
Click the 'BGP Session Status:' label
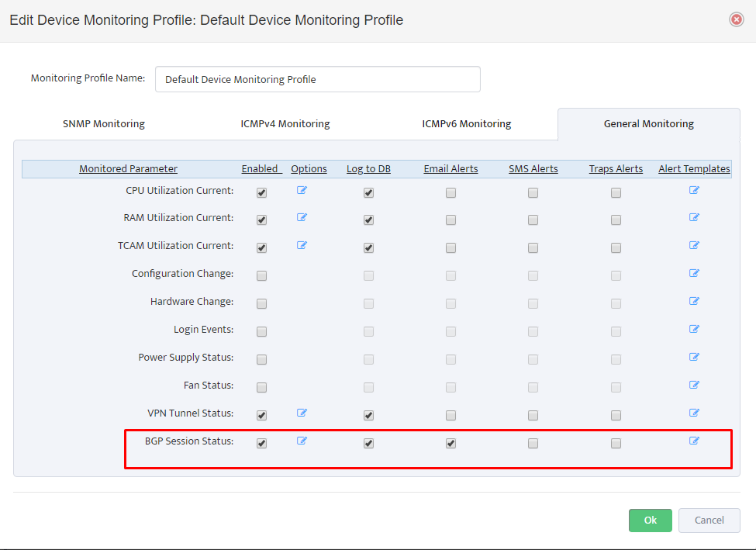pyautogui.click(x=189, y=441)
